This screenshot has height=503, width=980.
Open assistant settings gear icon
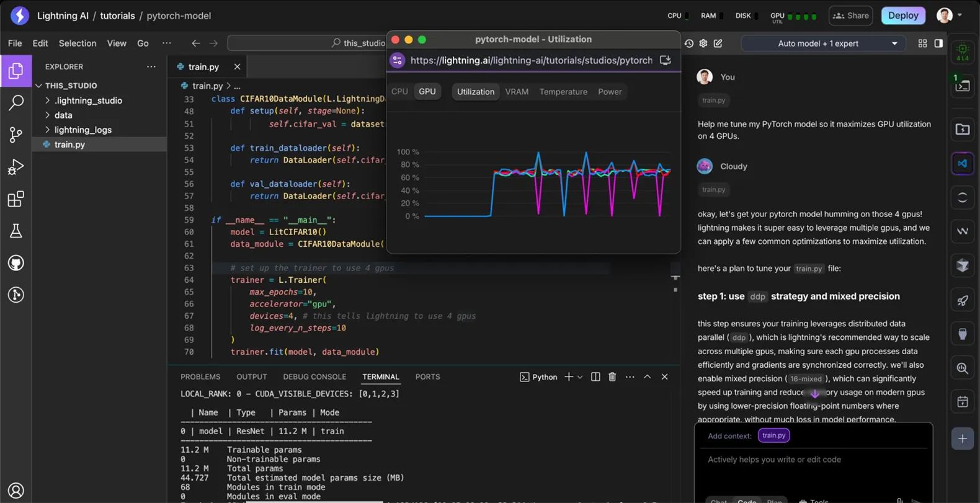point(703,43)
